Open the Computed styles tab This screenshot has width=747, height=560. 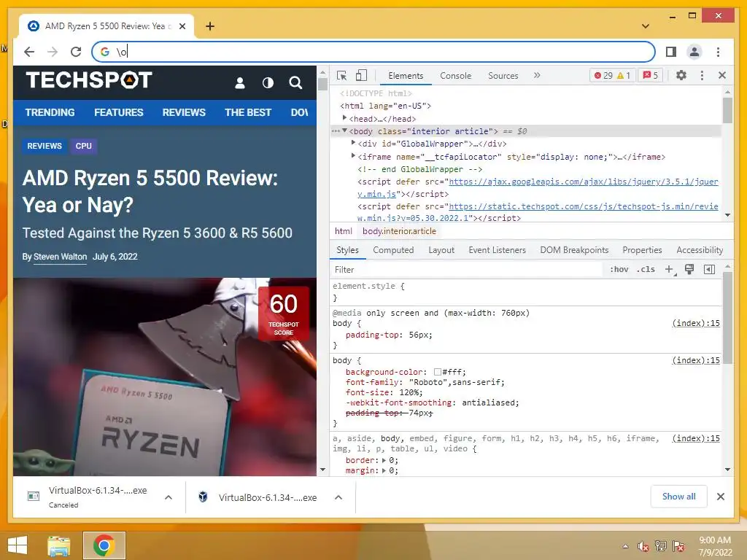393,250
